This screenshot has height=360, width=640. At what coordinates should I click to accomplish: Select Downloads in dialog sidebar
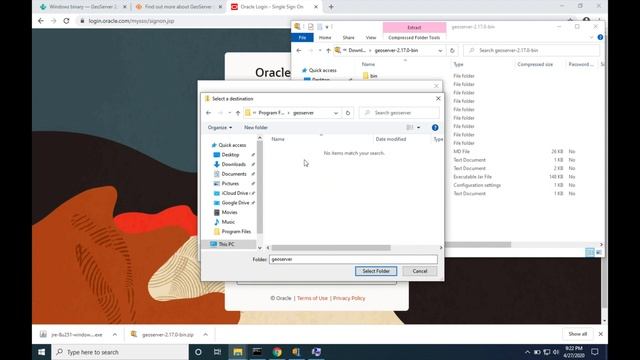[x=233, y=164]
